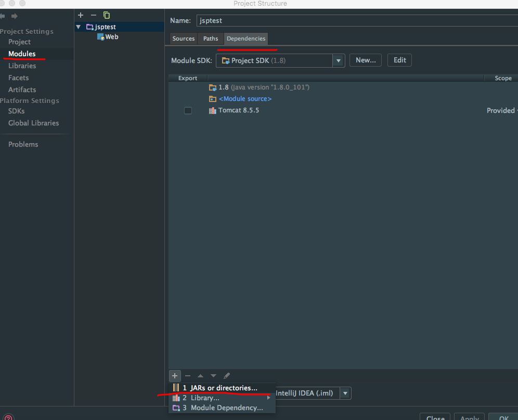
Task: Switch to the Dependencies tab
Action: point(246,39)
